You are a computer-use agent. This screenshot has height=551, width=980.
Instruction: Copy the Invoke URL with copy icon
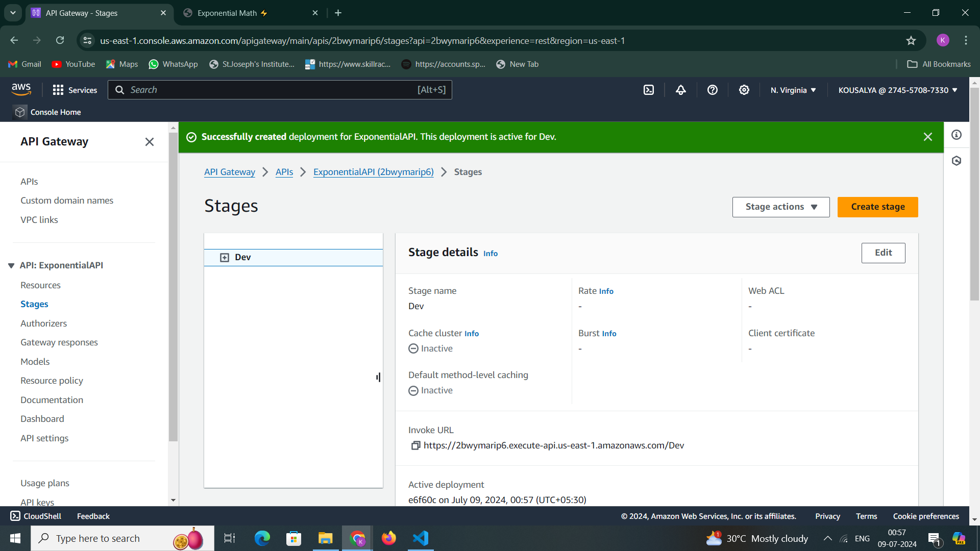(415, 445)
